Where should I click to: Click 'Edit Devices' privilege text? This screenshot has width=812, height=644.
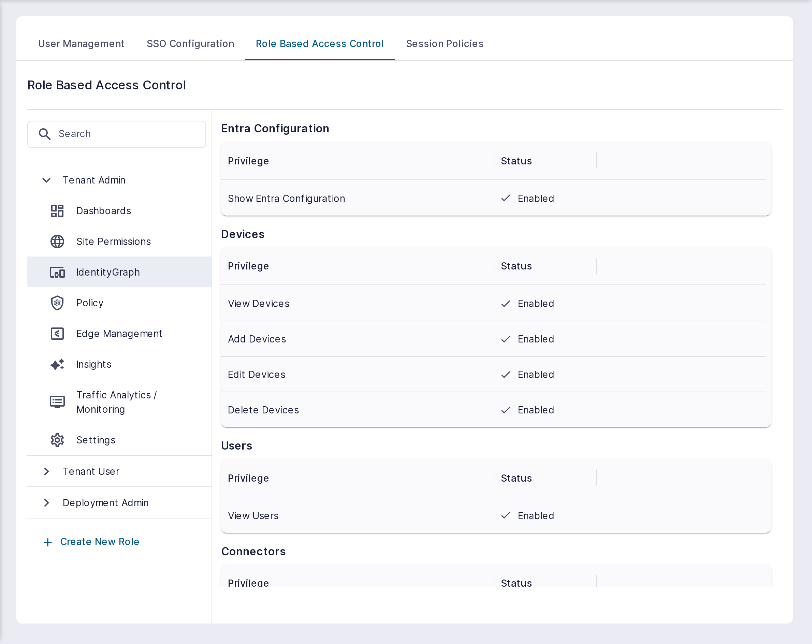coord(257,374)
